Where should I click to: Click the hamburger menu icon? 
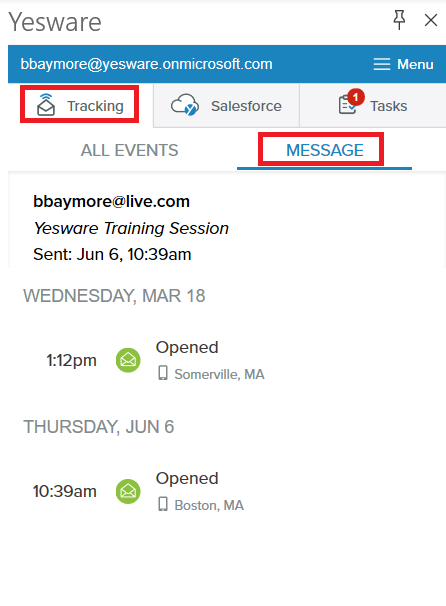[381, 64]
